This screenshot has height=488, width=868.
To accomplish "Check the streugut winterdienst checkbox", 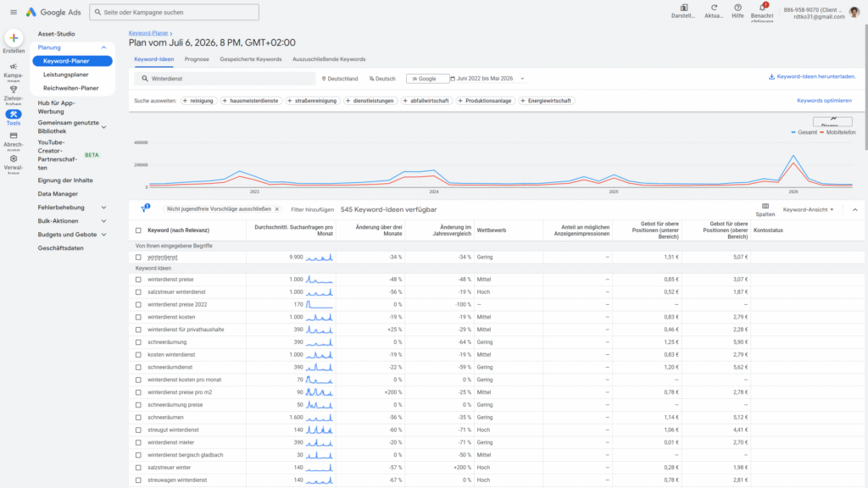I will 138,430.
